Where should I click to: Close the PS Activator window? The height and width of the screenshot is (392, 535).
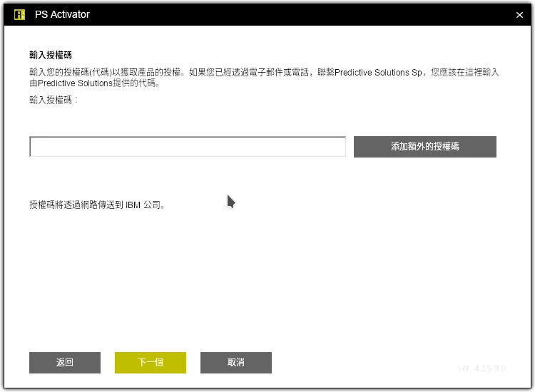point(519,15)
